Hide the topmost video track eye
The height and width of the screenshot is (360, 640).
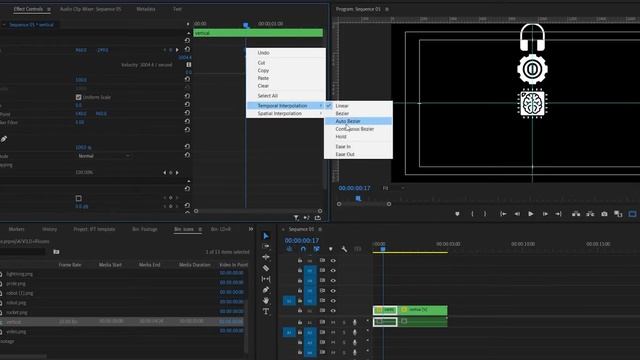[333, 260]
